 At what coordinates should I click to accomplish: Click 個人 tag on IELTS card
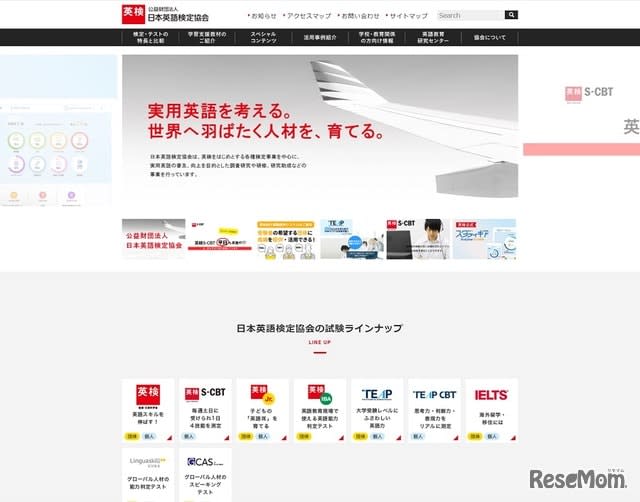(493, 436)
